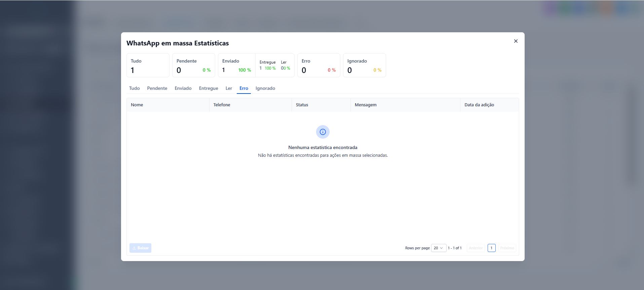
Task: Go to the Ignorado tab
Action: 265,88
